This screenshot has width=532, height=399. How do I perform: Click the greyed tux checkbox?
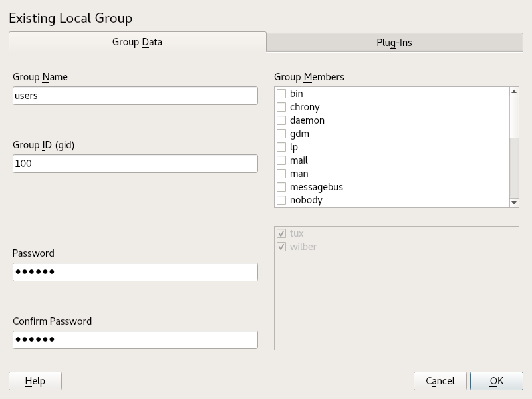(281, 233)
